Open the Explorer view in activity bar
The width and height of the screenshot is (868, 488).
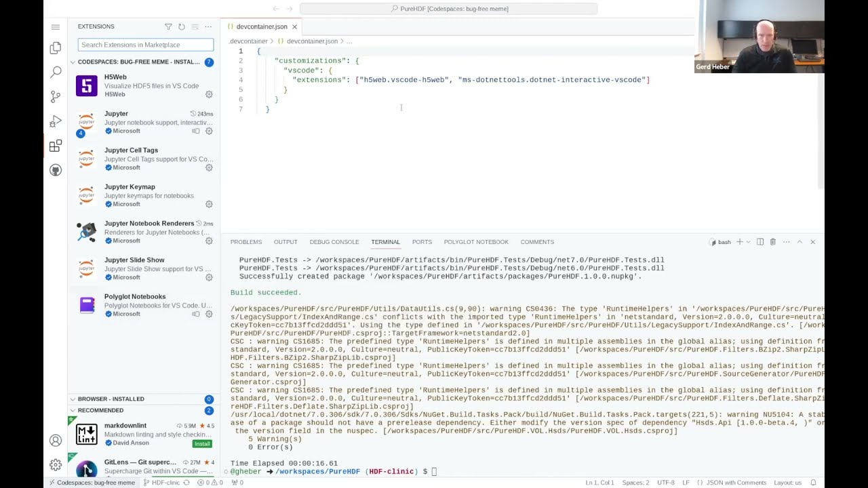point(56,48)
